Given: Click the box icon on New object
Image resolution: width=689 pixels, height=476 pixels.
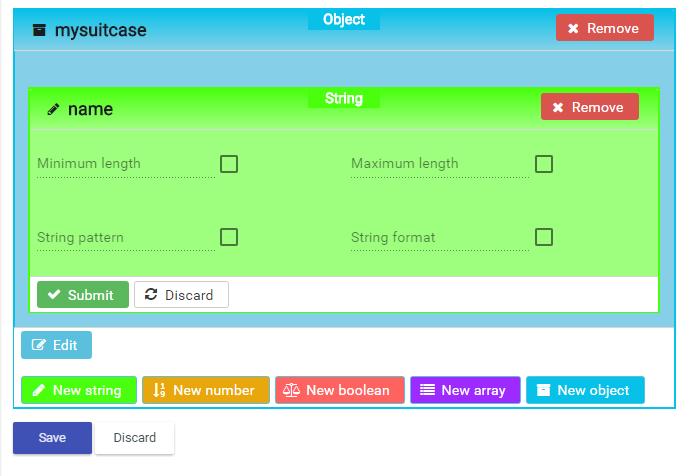Looking at the screenshot, I should [x=544, y=390].
